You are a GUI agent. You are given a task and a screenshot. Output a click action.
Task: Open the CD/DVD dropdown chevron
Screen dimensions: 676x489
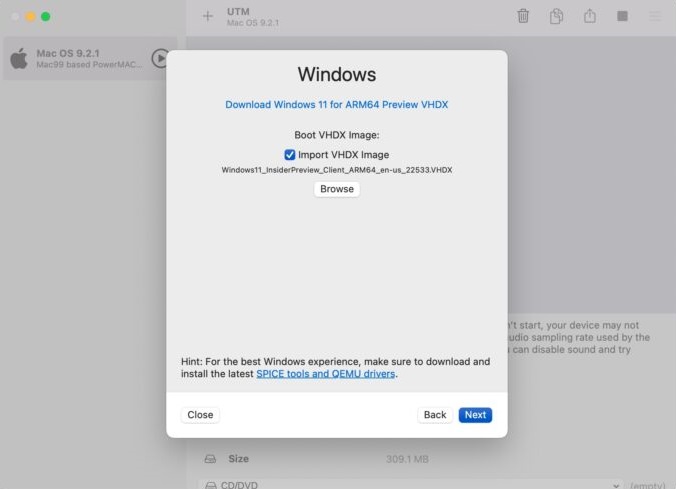(616, 486)
